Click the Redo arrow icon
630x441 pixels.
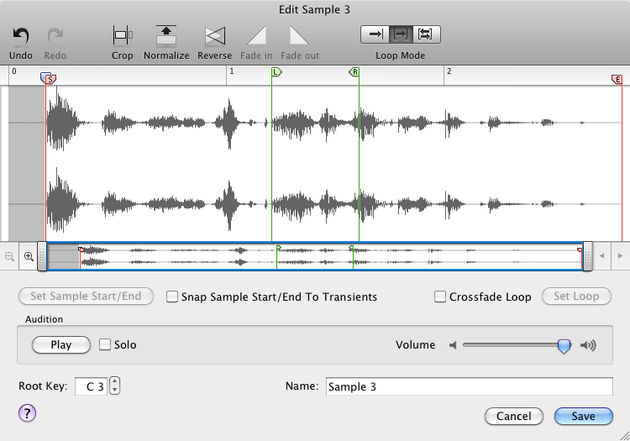pyautogui.click(x=55, y=36)
